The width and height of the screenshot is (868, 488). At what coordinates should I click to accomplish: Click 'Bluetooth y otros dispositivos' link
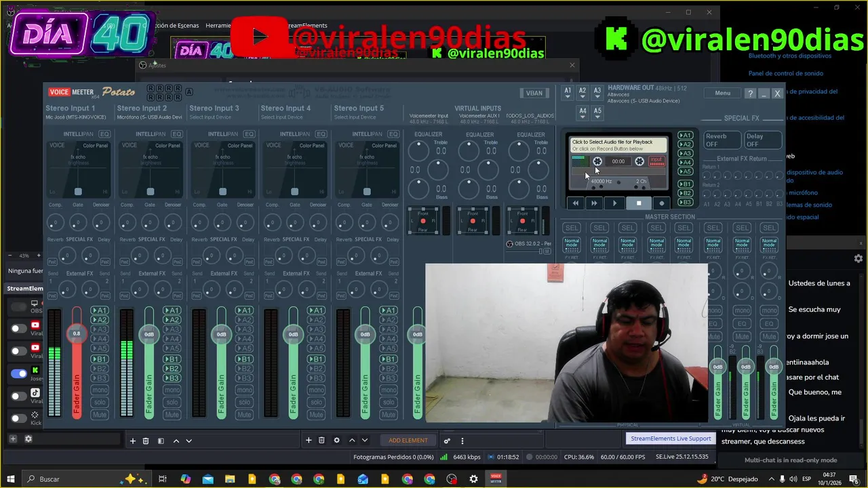click(x=789, y=56)
